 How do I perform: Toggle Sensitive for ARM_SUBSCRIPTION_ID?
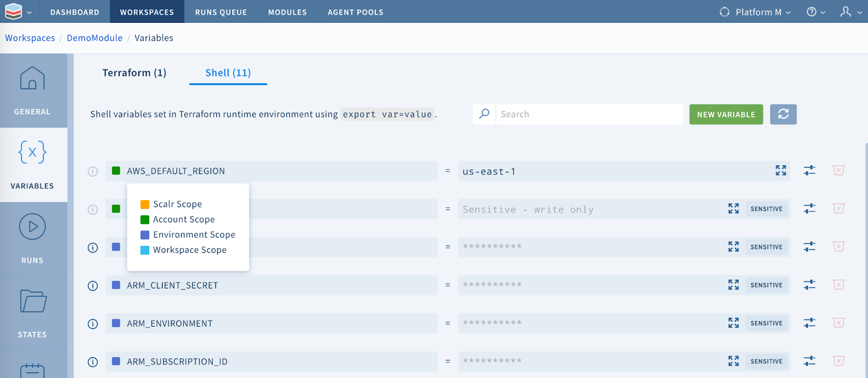(x=767, y=361)
